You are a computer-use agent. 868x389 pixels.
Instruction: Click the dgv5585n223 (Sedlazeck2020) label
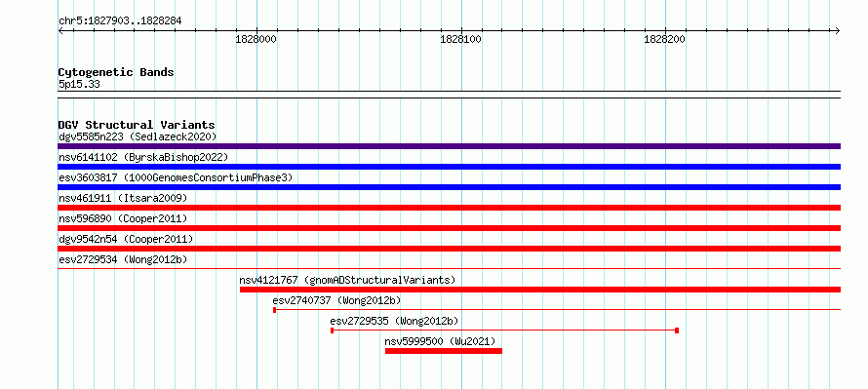click(138, 136)
